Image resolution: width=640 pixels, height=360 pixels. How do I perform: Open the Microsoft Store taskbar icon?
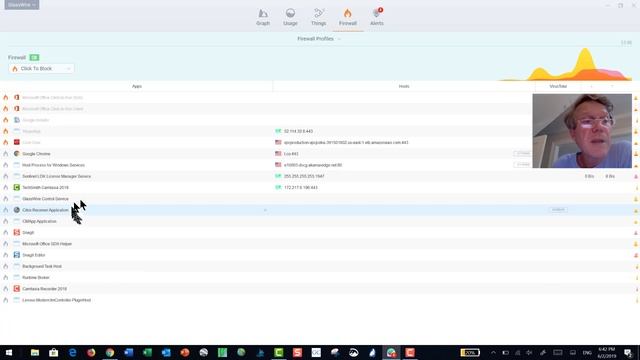[x=53, y=353]
